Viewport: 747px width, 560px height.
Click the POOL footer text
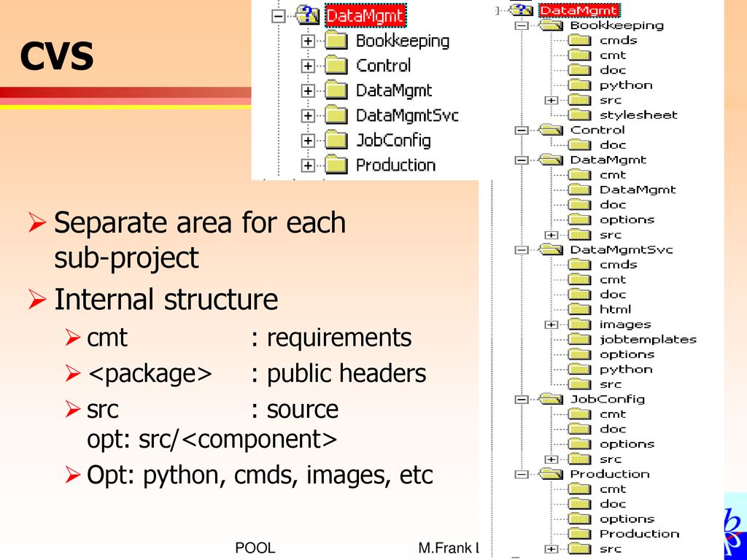pyautogui.click(x=255, y=548)
